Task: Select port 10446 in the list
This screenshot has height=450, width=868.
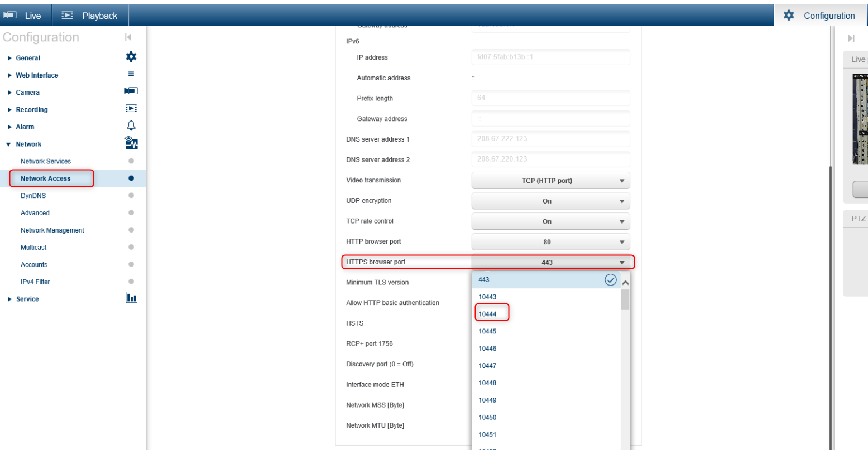Action: pyautogui.click(x=546, y=349)
